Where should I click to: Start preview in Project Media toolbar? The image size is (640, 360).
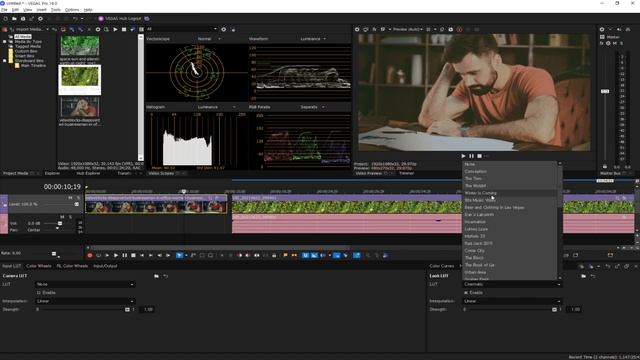click(115, 29)
